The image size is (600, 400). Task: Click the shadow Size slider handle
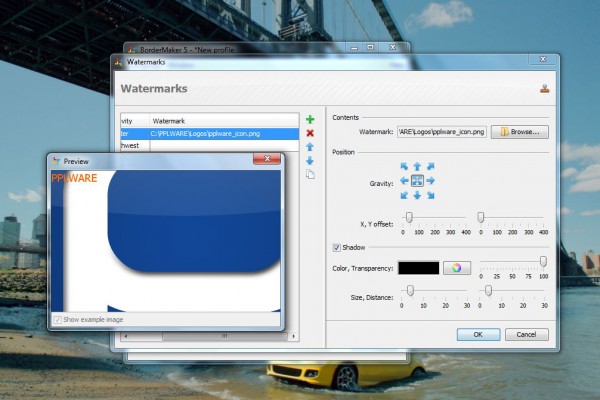[410, 291]
